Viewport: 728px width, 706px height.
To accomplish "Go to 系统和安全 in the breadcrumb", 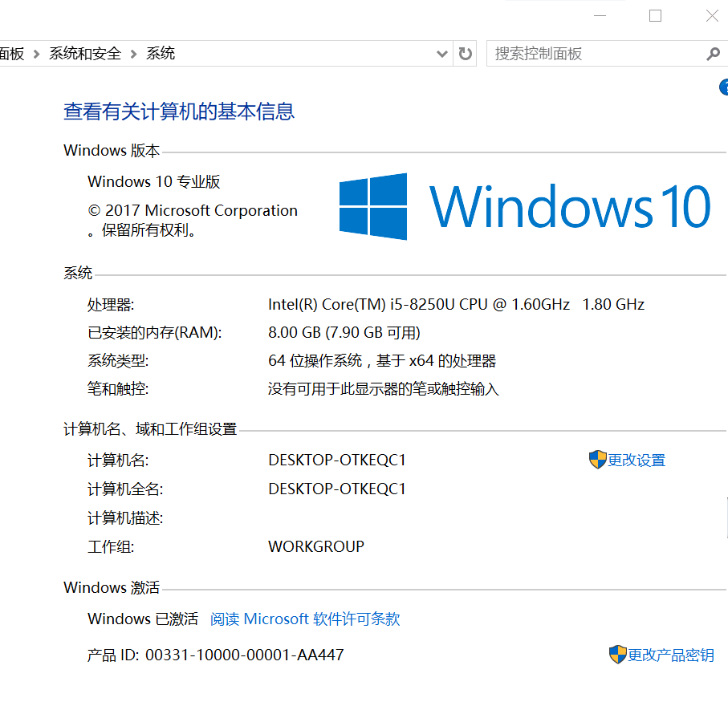I will (85, 54).
